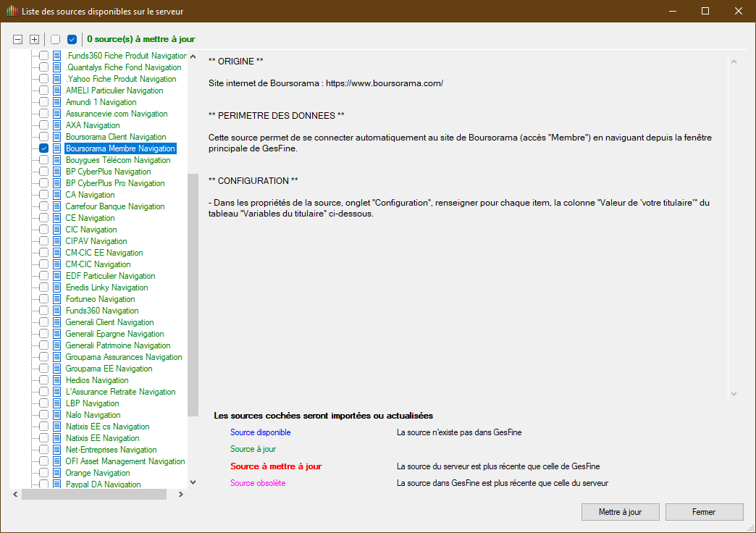This screenshot has height=533, width=756.
Task: Select the Hedios Navigation source
Action: [x=97, y=380]
